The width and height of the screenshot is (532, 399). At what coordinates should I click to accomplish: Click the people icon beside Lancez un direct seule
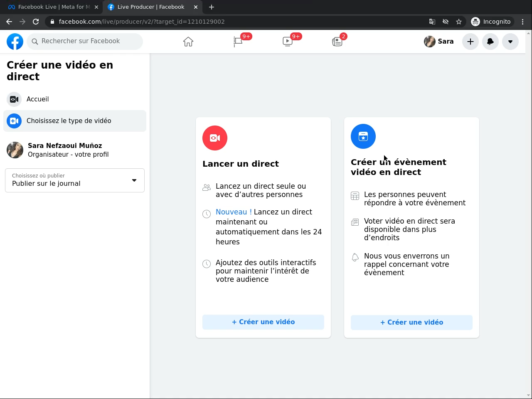pyautogui.click(x=207, y=187)
